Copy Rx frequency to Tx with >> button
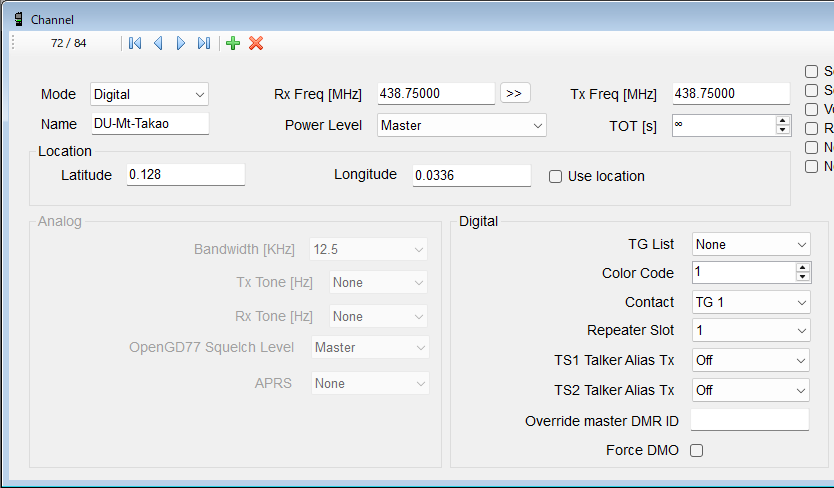Image resolution: width=834 pixels, height=488 pixels. click(514, 93)
